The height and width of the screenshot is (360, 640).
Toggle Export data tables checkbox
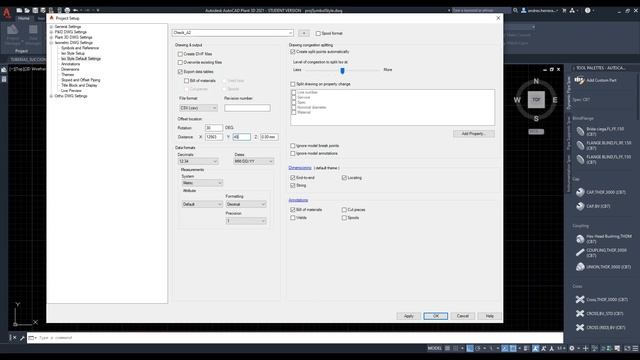(x=180, y=71)
